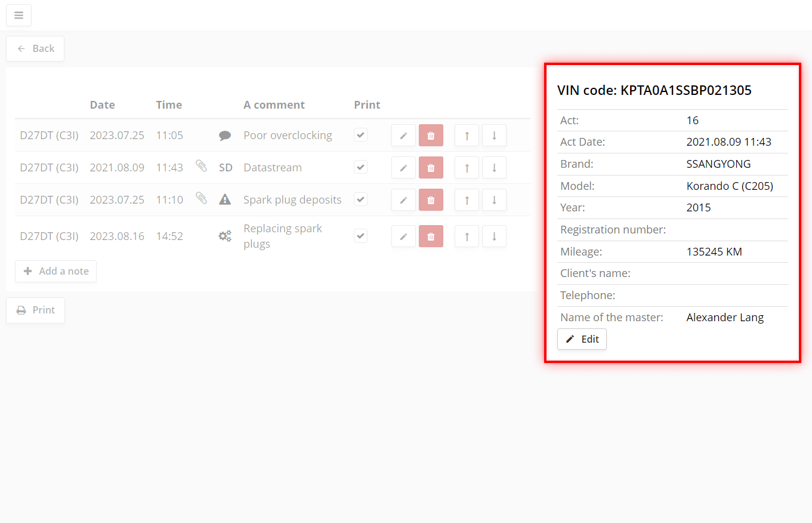Uncheck Print for Poor overclocking

360,135
